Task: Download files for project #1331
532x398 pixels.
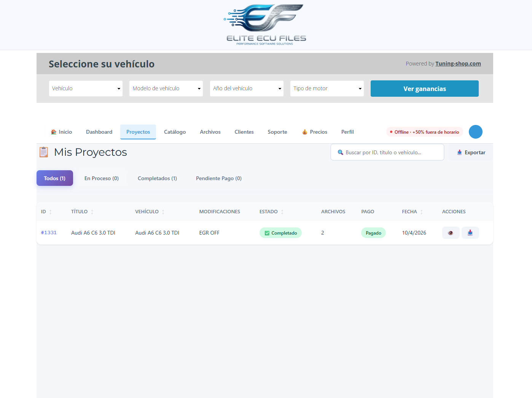Action: (470, 233)
